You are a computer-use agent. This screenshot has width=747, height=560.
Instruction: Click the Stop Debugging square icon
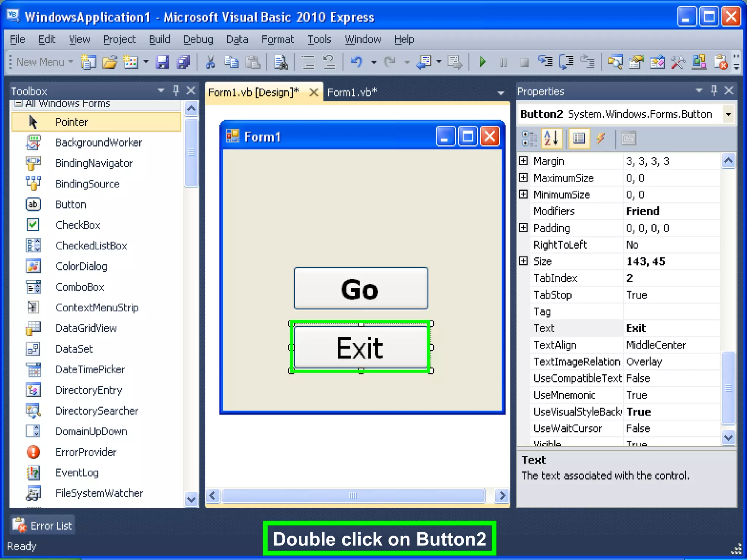[524, 62]
